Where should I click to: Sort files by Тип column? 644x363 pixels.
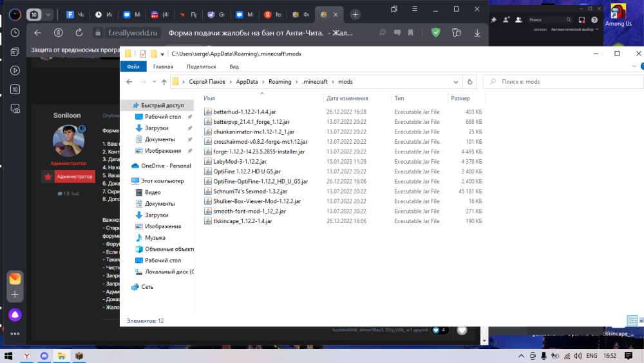click(x=399, y=98)
